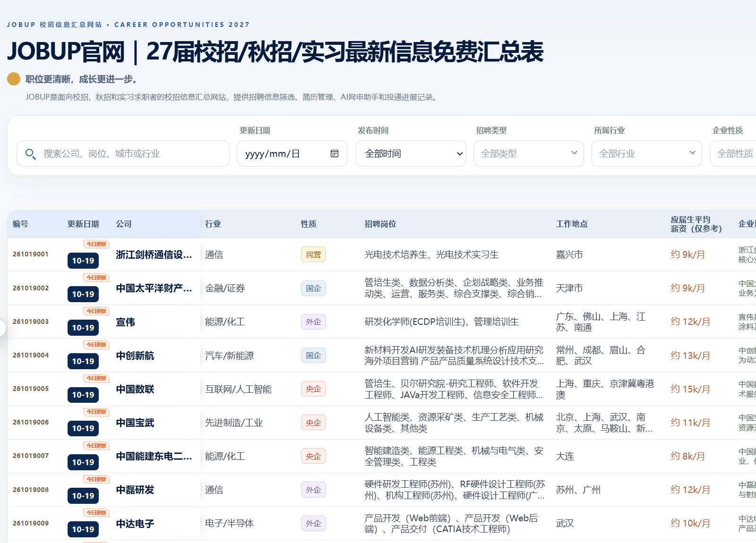Click salary 约 15k/月 for 中国数联
756x543 pixels.
coord(690,389)
